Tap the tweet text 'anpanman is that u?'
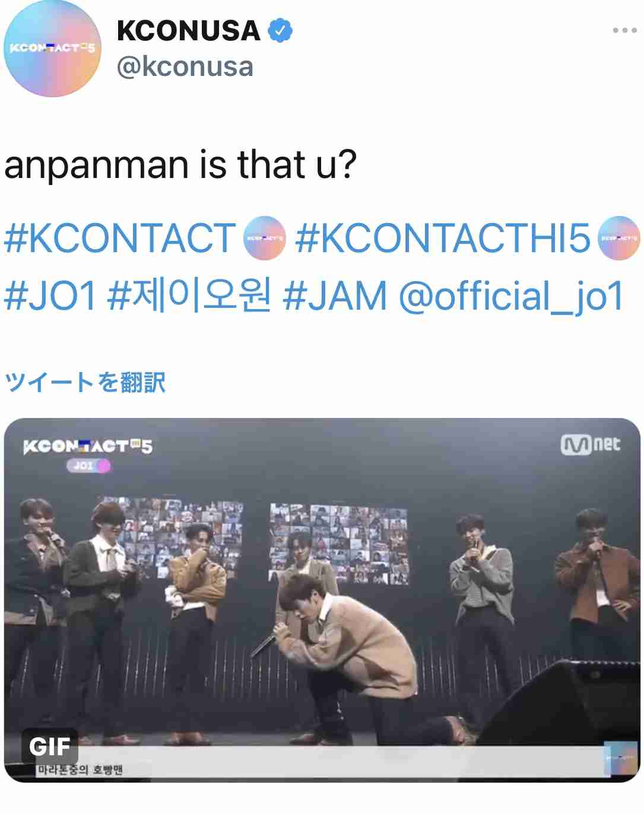The image size is (644, 814). pos(180,165)
